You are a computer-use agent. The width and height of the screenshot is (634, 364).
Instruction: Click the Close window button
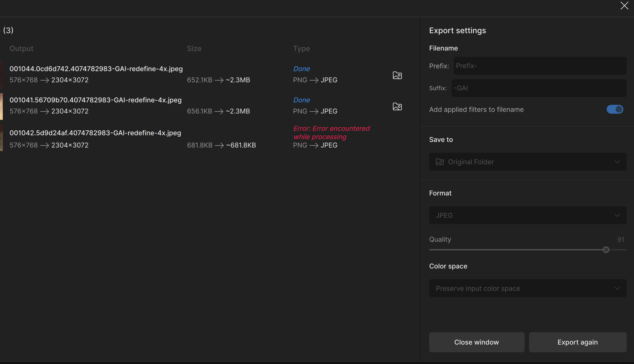click(x=477, y=342)
